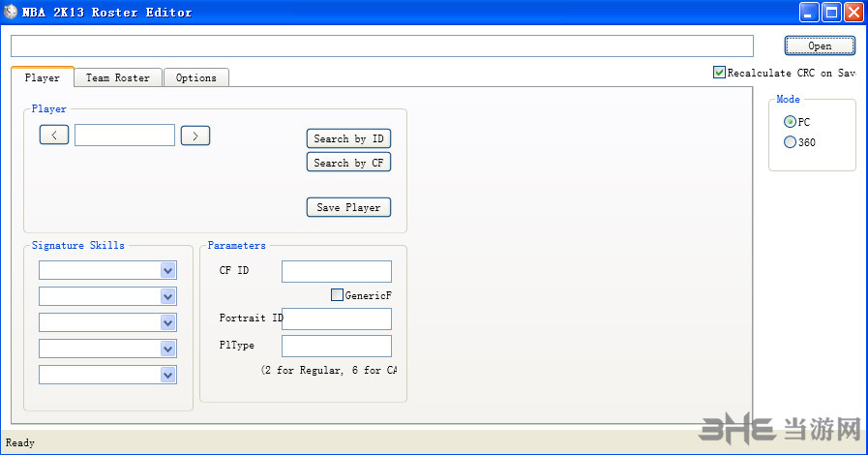Expand the fifth Signature Skills dropdown
The width and height of the screenshot is (868, 455).
[x=168, y=375]
